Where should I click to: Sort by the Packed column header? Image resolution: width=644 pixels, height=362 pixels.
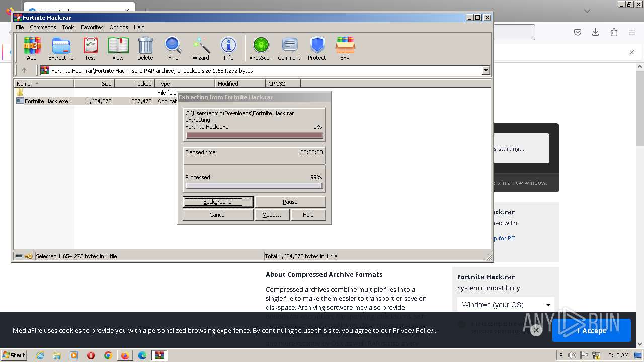point(134,84)
